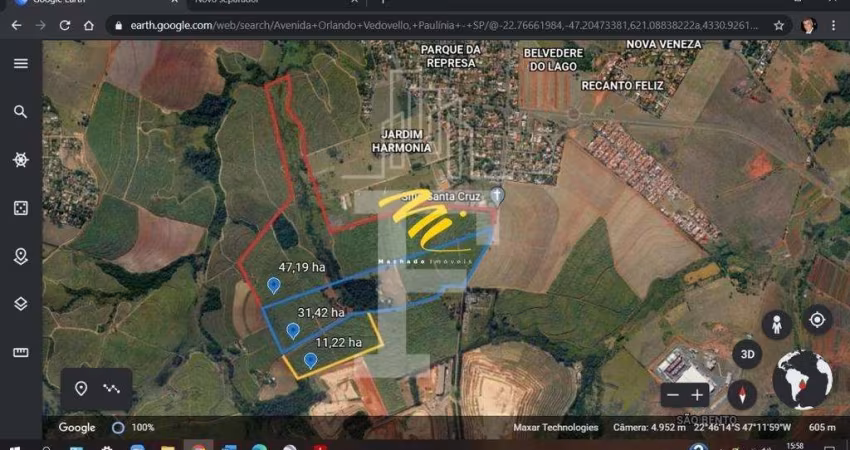
Task: Open Voyager ship's wheel icon
Action: coord(21,160)
